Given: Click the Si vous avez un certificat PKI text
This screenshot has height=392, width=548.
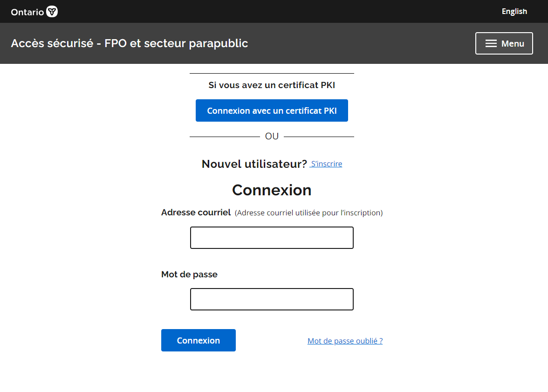Looking at the screenshot, I should [272, 85].
